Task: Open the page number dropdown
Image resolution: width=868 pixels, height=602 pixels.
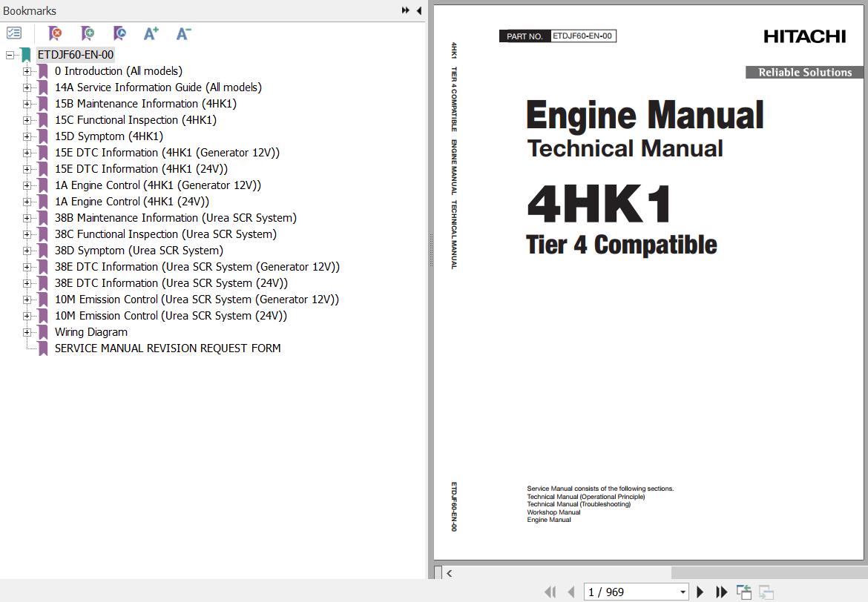Action: coord(683,592)
